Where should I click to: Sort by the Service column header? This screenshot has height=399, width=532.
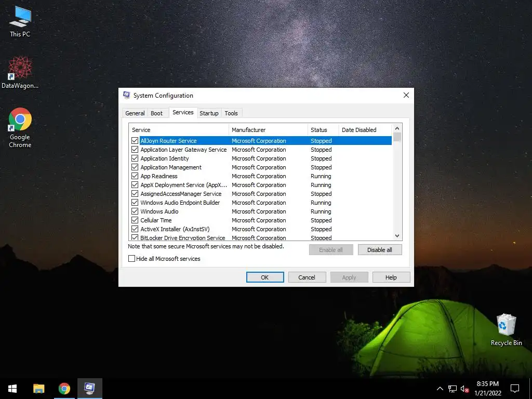tap(179, 129)
